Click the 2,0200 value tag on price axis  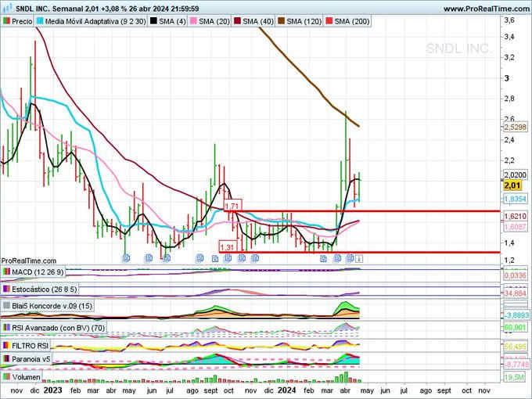(516, 174)
